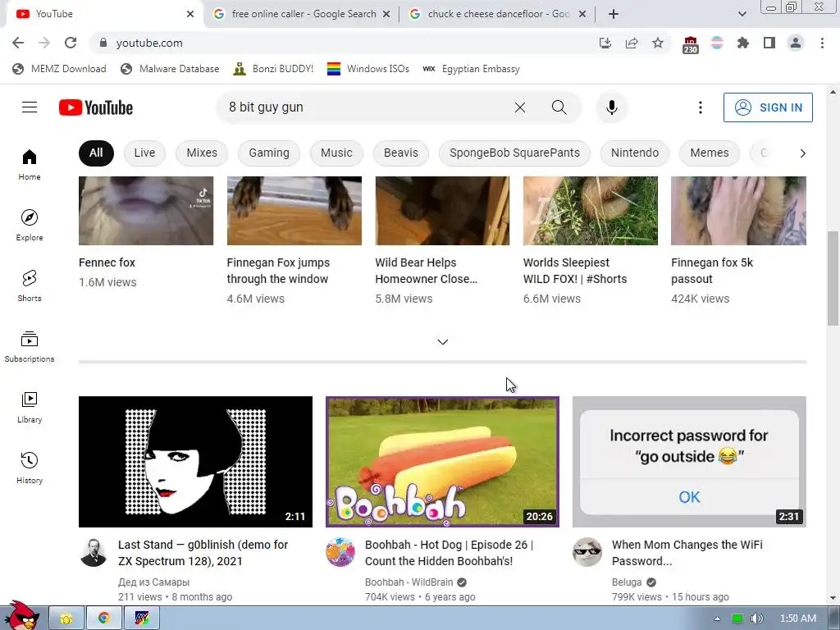Click the SIGN IN button
This screenshot has height=630, width=840.
pos(768,107)
